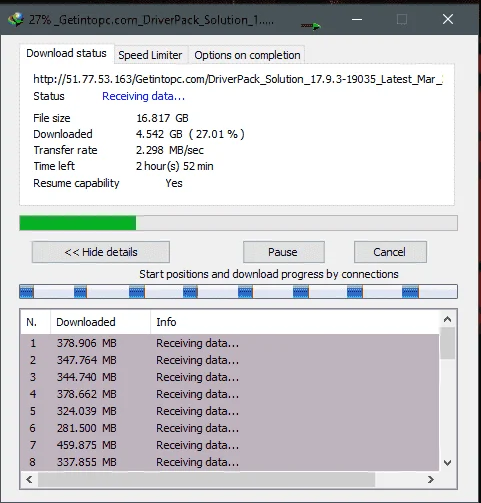This screenshot has height=503, width=481.
Task: Click the download URL text
Action: (x=238, y=79)
